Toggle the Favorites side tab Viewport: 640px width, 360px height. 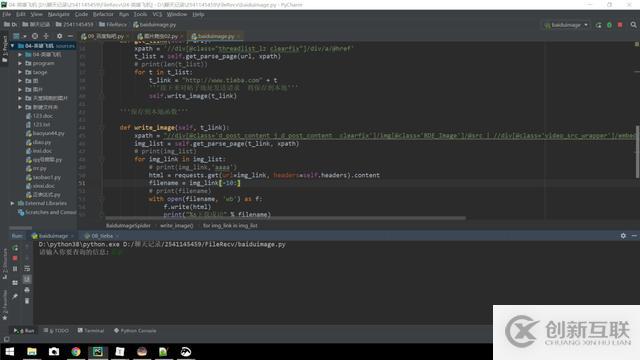[x=4, y=304]
